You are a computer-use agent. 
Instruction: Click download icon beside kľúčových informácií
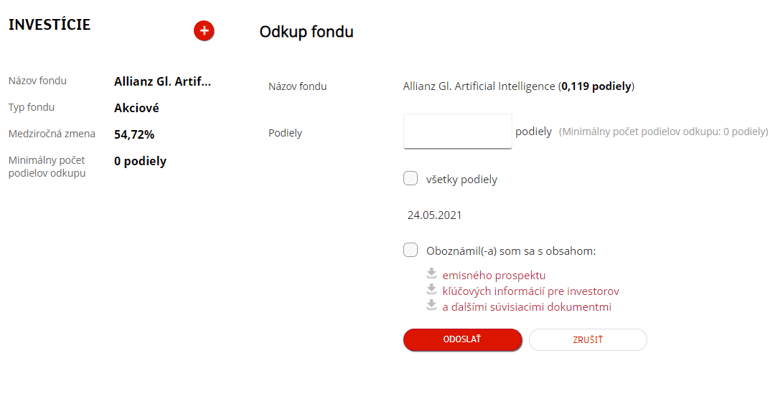(431, 290)
